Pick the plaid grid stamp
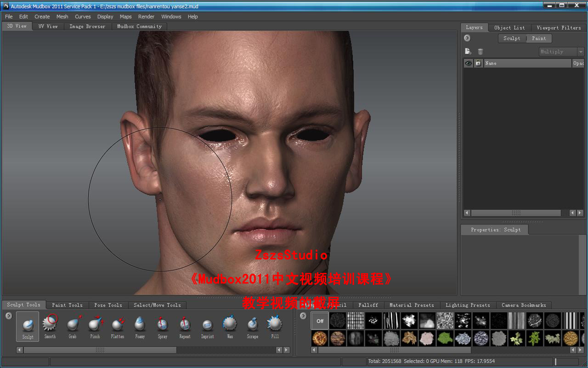The width and height of the screenshot is (588, 368). point(356,321)
